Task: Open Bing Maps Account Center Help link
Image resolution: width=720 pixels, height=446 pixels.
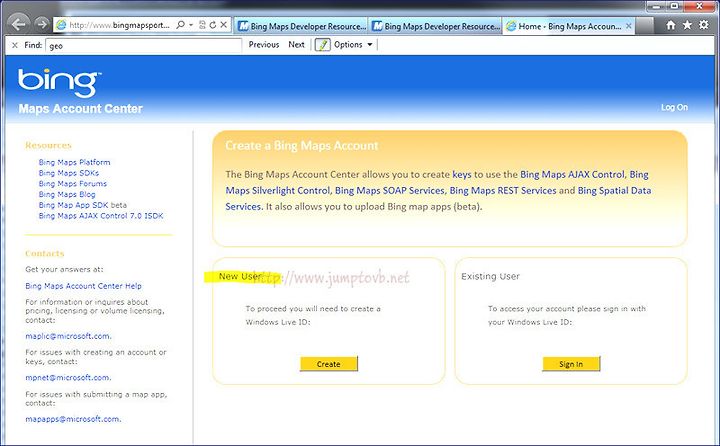Action: [84, 286]
